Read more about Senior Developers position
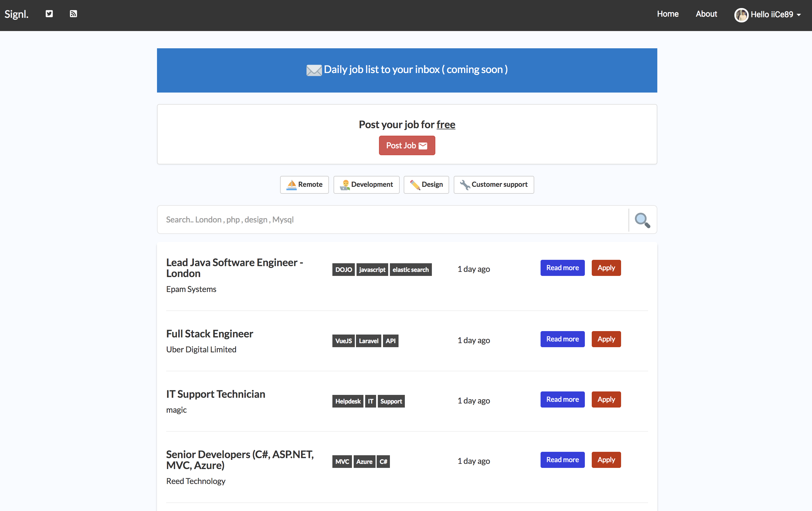This screenshot has width=812, height=511. [x=562, y=460]
